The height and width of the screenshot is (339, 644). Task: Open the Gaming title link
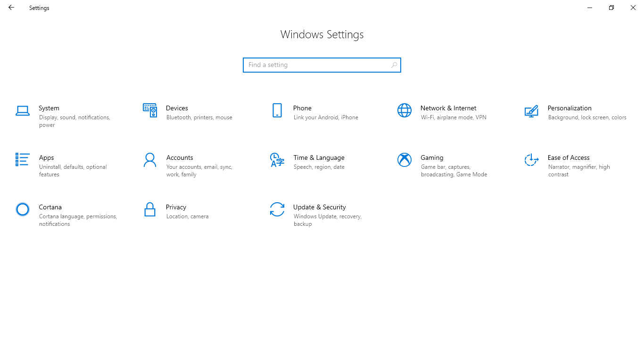[432, 157]
